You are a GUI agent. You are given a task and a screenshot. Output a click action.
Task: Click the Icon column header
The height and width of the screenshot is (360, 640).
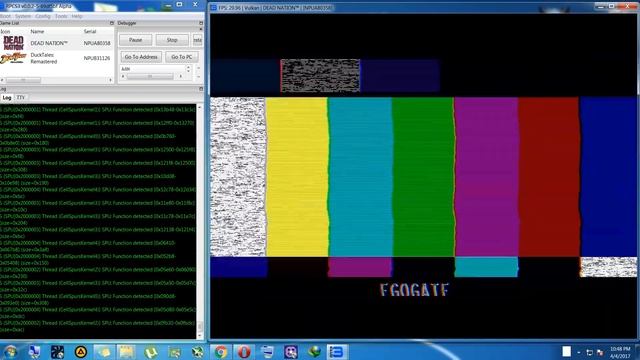[x=6, y=31]
